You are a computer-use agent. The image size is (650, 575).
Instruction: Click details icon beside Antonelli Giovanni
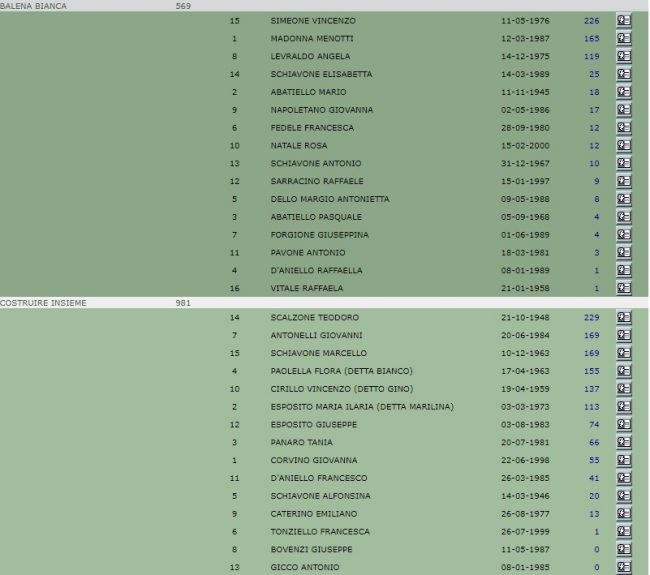pyautogui.click(x=624, y=335)
